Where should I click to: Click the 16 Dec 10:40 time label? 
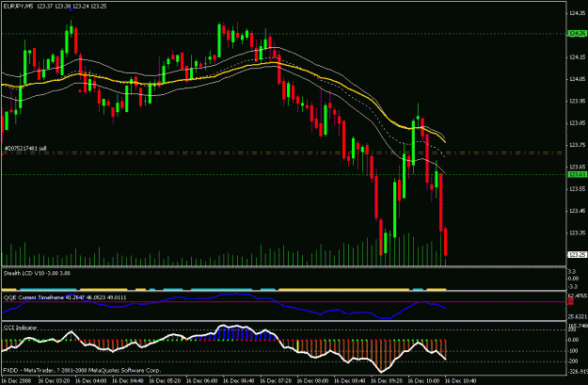[460, 380]
